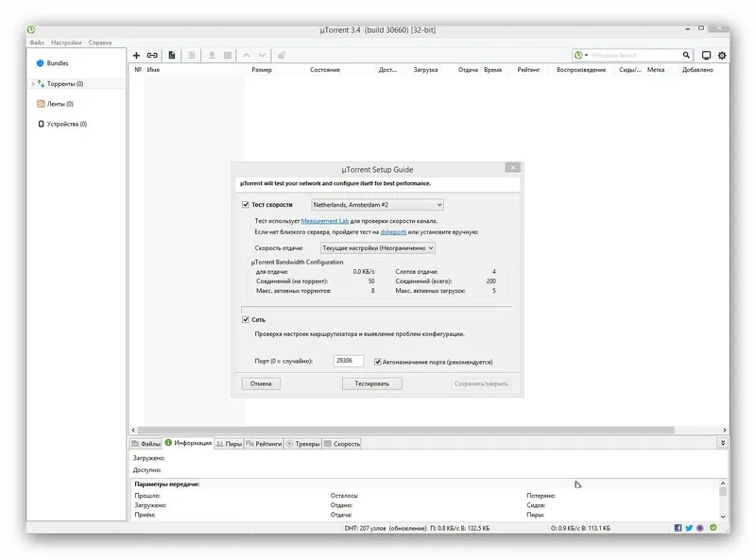
Task: Click the Add Torrent plus icon
Action: 136,55
